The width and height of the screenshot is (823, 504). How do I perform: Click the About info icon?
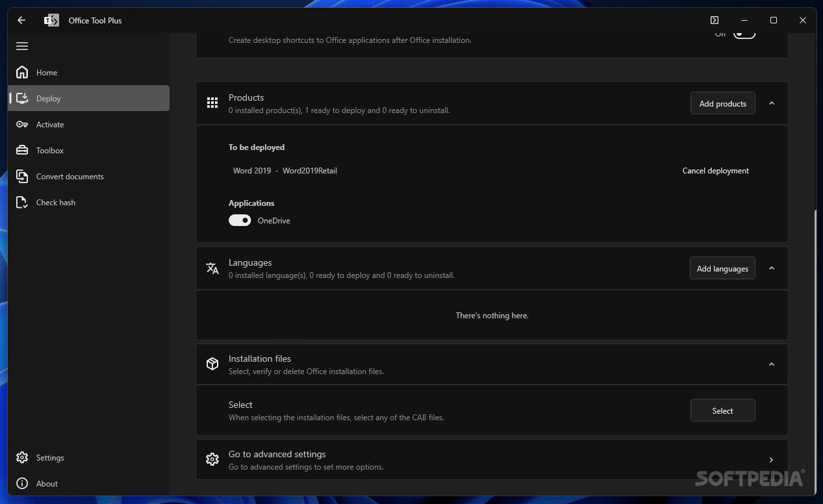(x=22, y=483)
